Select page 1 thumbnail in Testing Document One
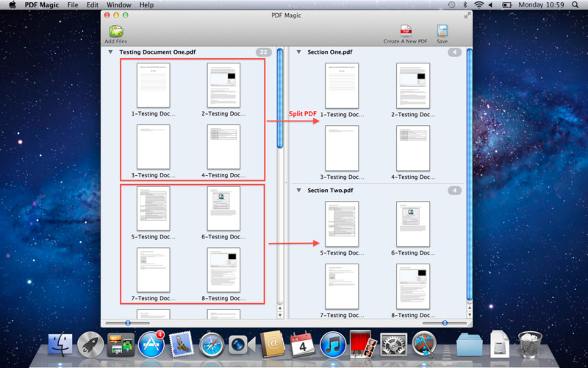This screenshot has height=368, width=588. (x=154, y=85)
